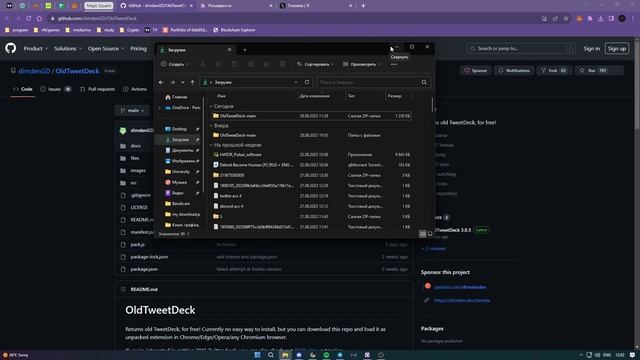Open the Open Source menu on GitHub

pos(106,49)
